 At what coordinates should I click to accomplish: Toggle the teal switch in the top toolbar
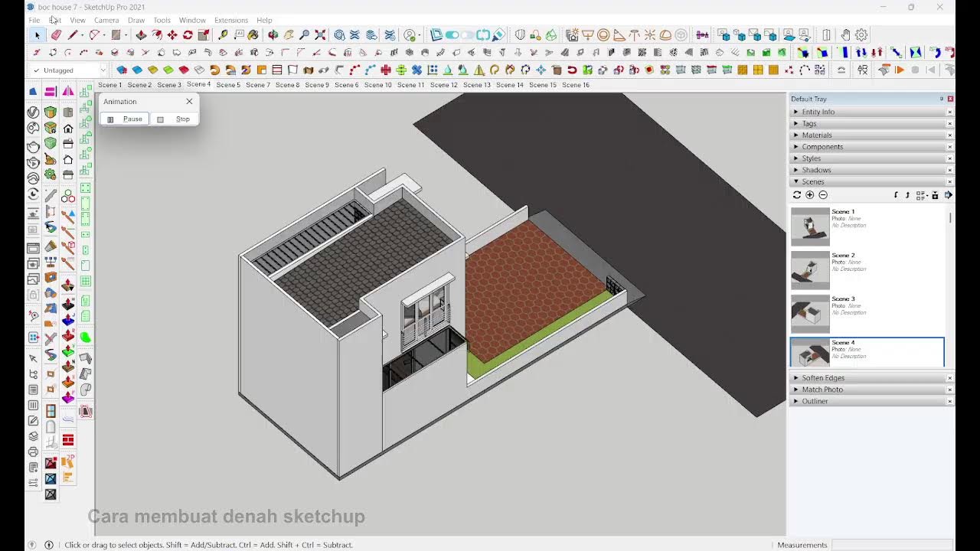click(x=452, y=35)
